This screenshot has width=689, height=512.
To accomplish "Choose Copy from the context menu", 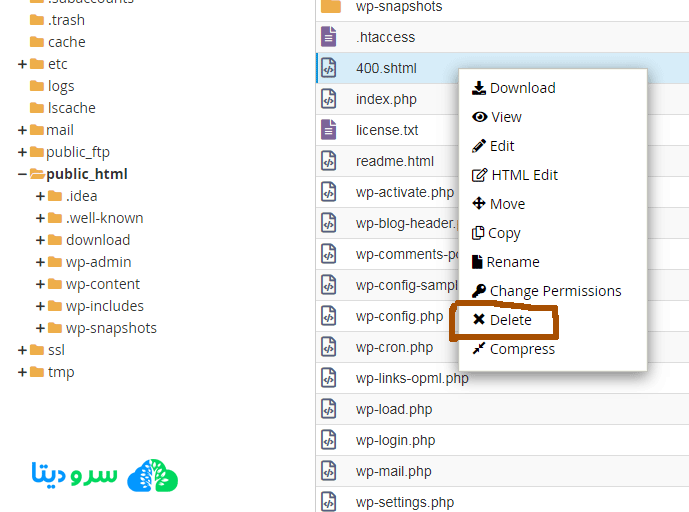I will click(504, 233).
